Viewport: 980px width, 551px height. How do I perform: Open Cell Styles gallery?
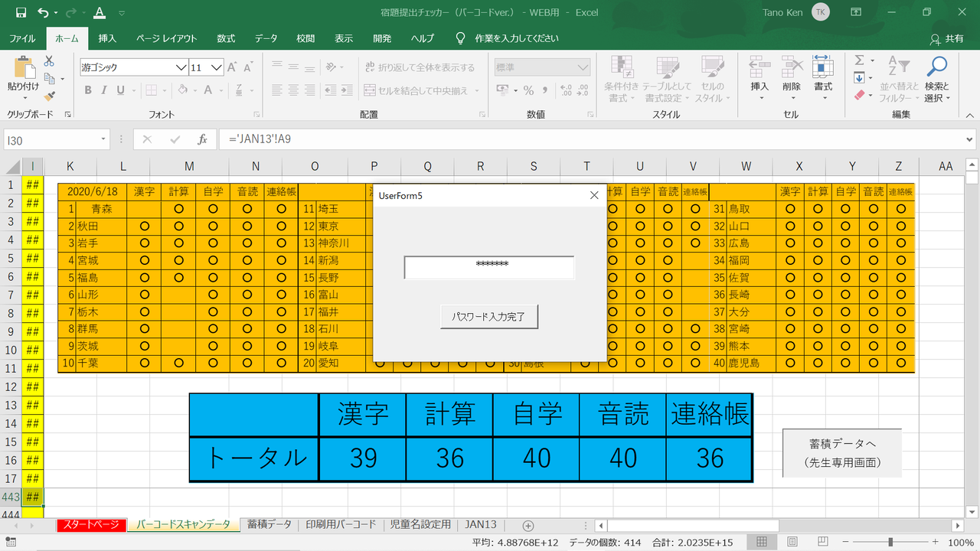712,79
